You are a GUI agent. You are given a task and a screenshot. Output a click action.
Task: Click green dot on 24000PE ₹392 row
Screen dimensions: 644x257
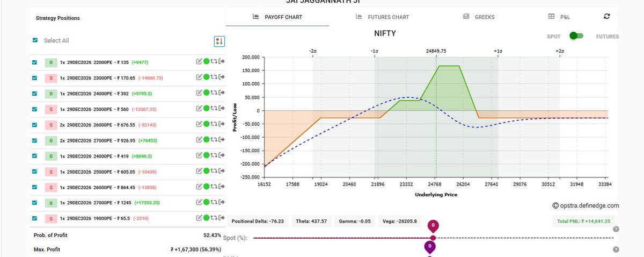(x=206, y=94)
